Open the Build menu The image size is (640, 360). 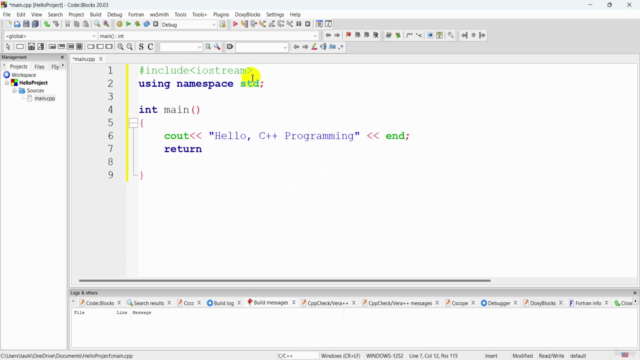95,14
